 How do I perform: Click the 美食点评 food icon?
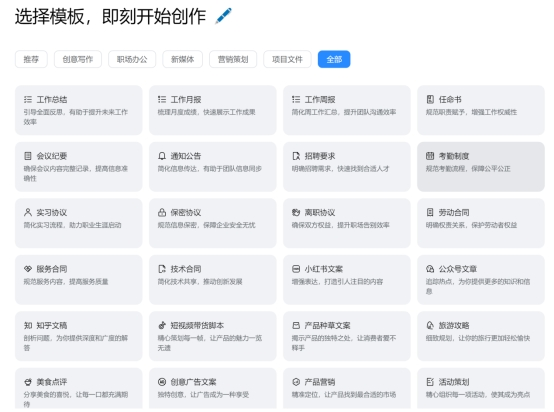[28, 382]
